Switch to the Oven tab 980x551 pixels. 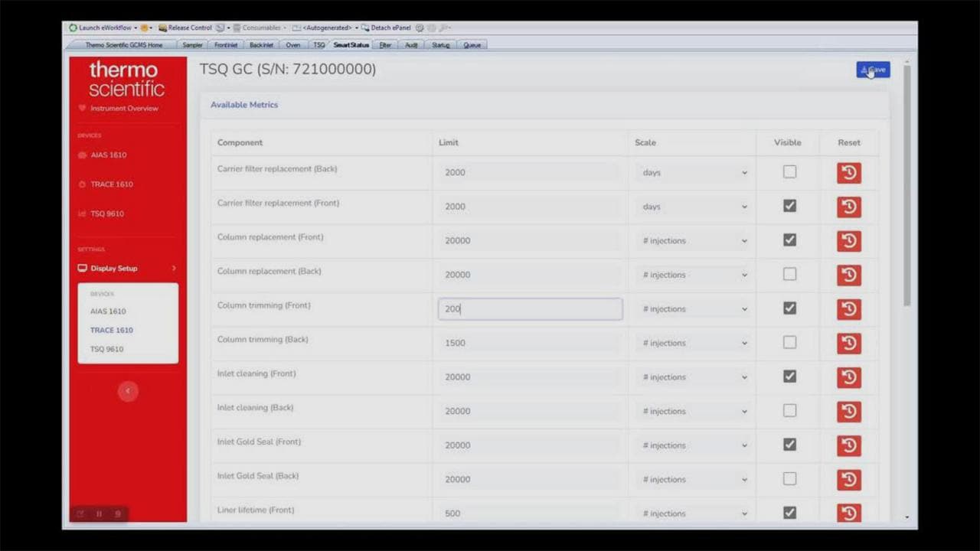pyautogui.click(x=292, y=45)
